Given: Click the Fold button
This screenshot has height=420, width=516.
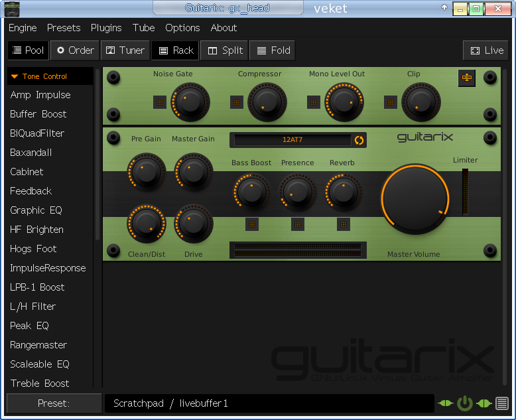Looking at the screenshot, I should [x=273, y=50].
